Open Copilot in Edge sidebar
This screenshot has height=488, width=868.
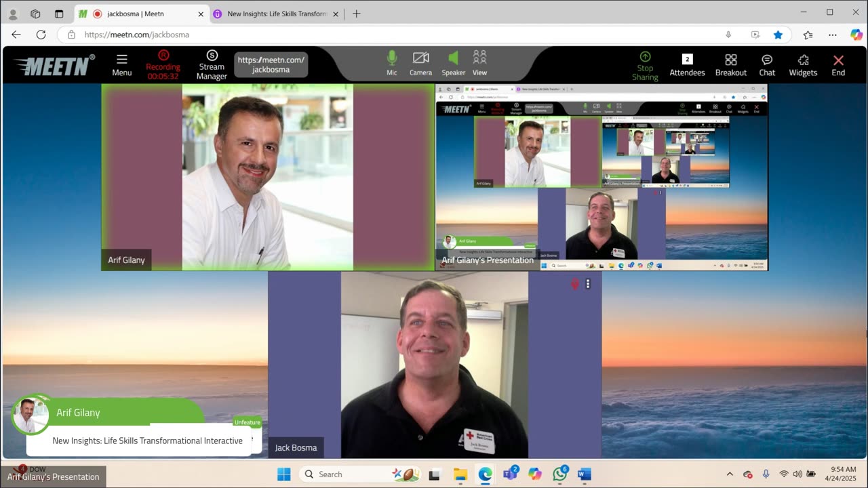coord(856,35)
